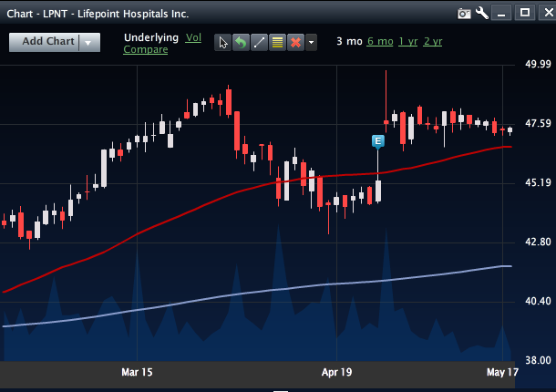Image resolution: width=556 pixels, height=392 pixels.
Task: Click the May 17 date label
Action: [502, 372]
